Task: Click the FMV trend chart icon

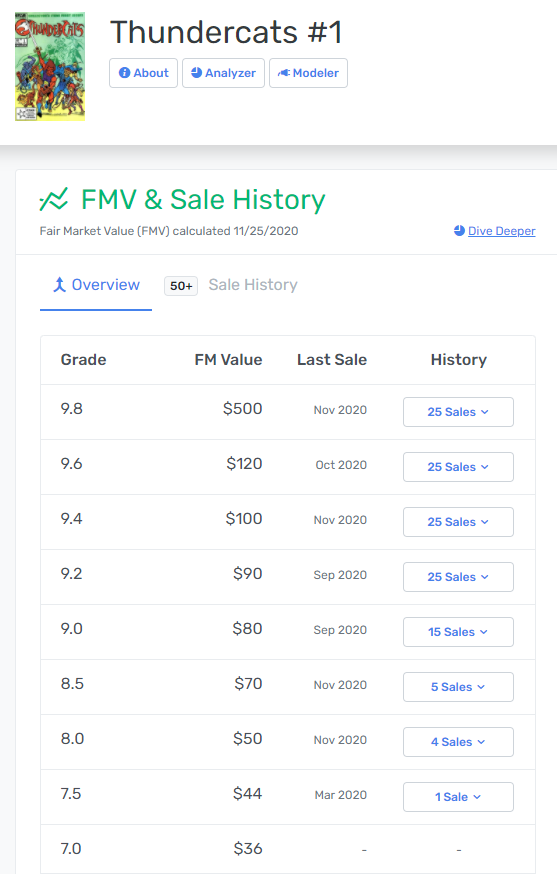Action: click(x=54, y=199)
